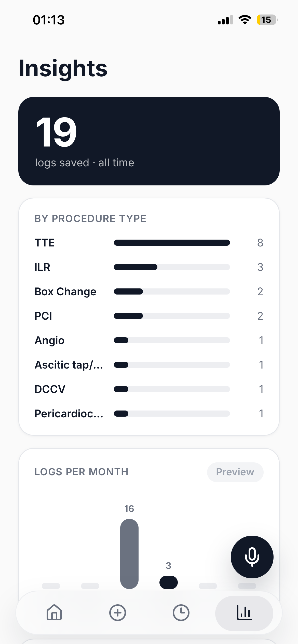Viewport: 298px width, 644px height.
Task: Tap the plus add-log icon
Action: point(117,613)
